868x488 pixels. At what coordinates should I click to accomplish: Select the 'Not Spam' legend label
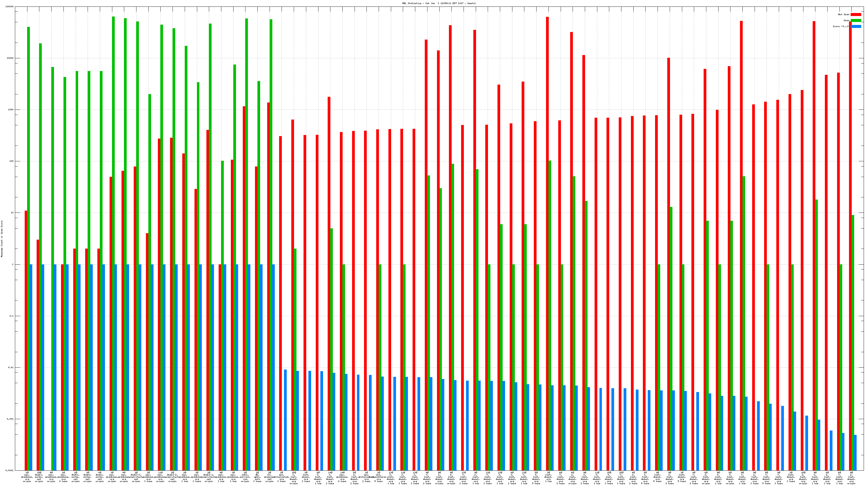click(844, 14)
